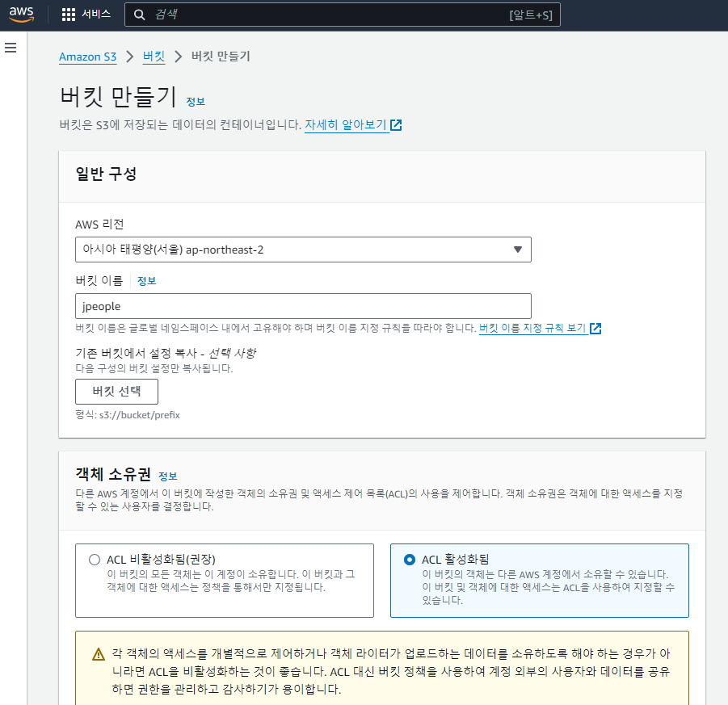Open the 서비스 menu in top bar
This screenshot has height=705, width=728.
pos(96,15)
